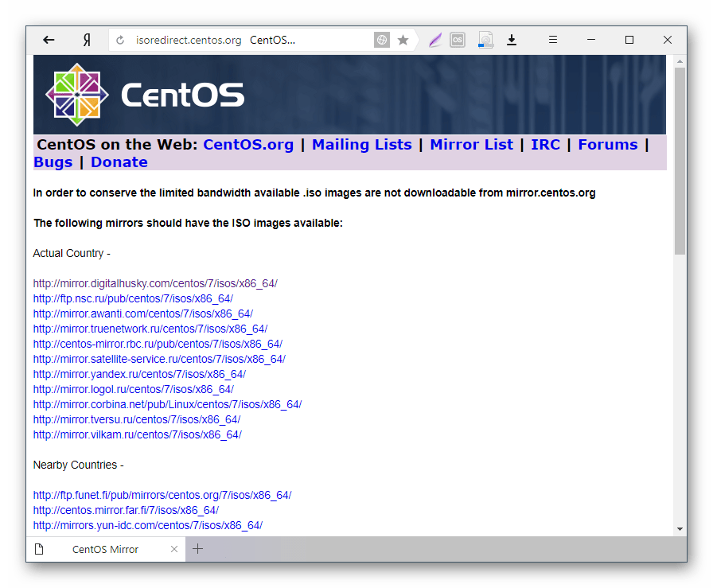Viewport: 713px width, 588px height.
Task: Open the Last.fm extension icon
Action: pyautogui.click(x=457, y=39)
